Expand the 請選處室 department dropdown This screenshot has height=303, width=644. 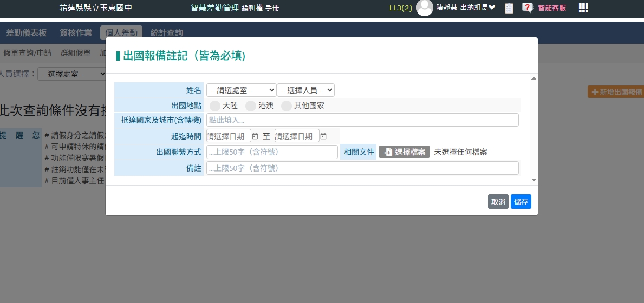pos(241,90)
